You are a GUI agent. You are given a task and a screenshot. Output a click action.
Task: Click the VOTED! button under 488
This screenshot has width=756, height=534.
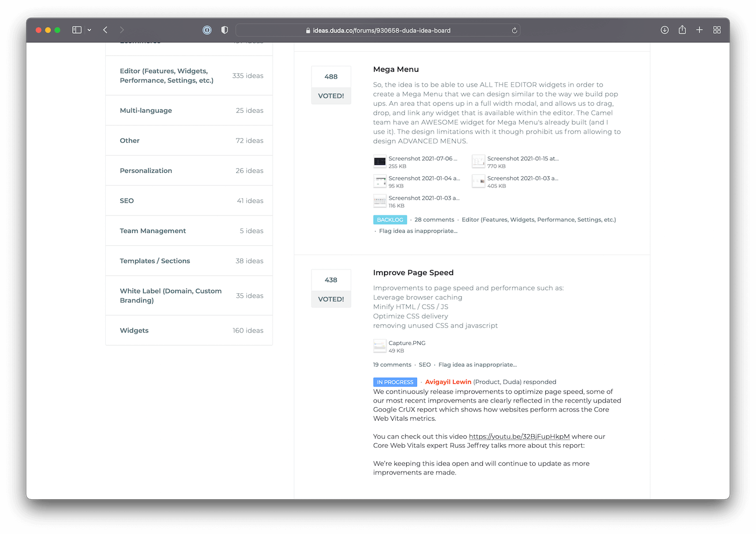tap(331, 96)
